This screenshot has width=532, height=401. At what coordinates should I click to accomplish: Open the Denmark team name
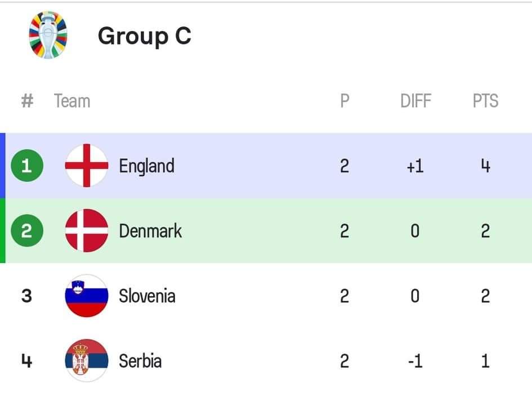pyautogui.click(x=150, y=230)
